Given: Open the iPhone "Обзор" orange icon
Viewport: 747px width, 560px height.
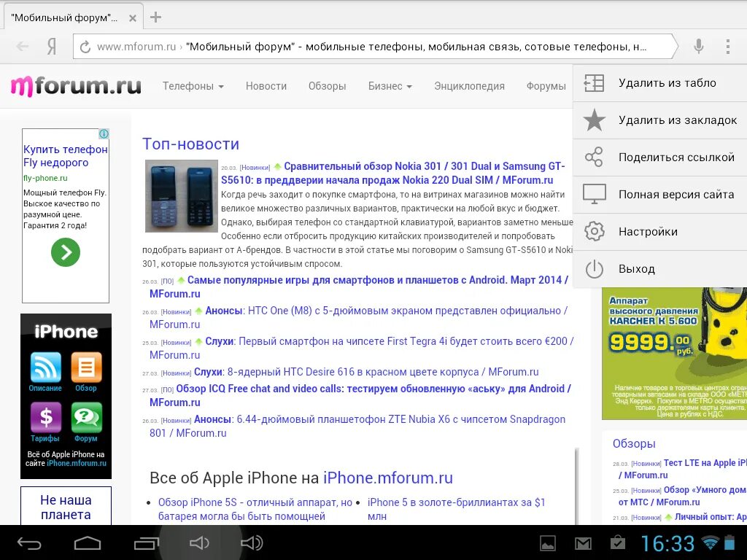Looking at the screenshot, I should click(86, 367).
